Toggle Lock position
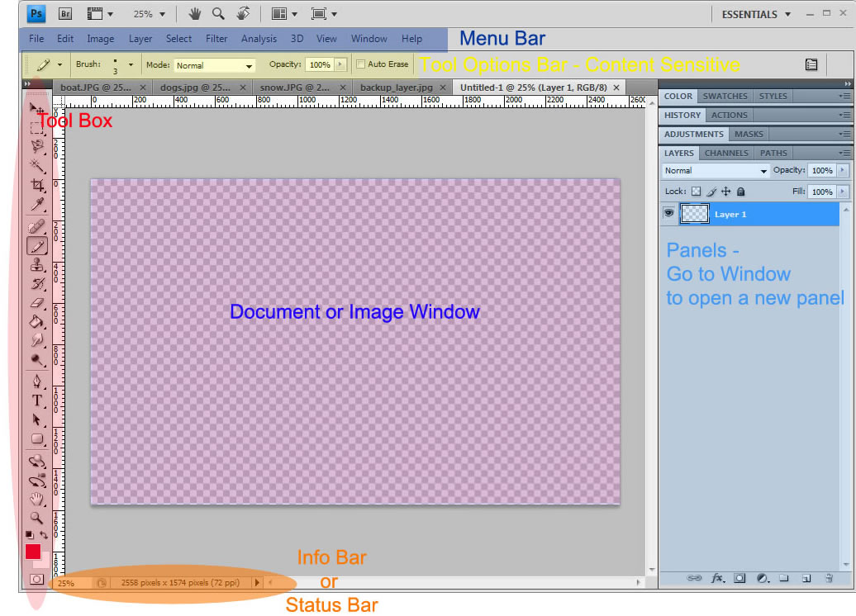 pos(726,192)
